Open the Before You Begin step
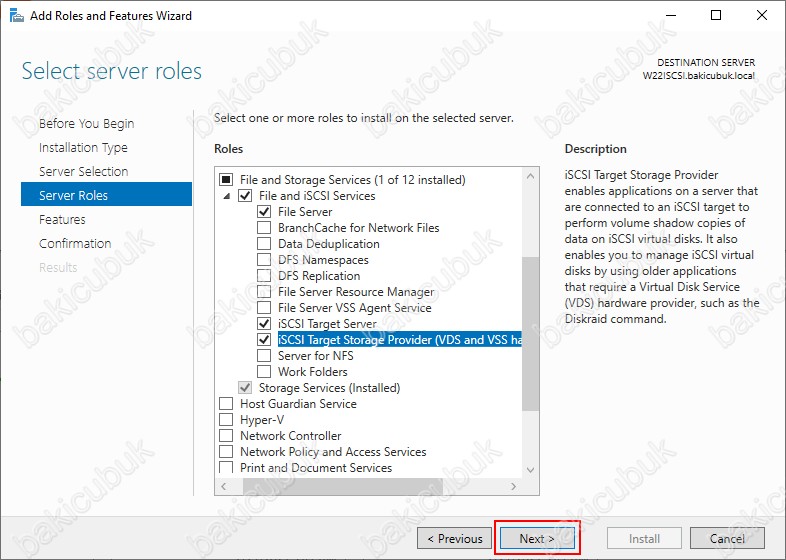This screenshot has width=786, height=560. pyautogui.click(x=86, y=124)
